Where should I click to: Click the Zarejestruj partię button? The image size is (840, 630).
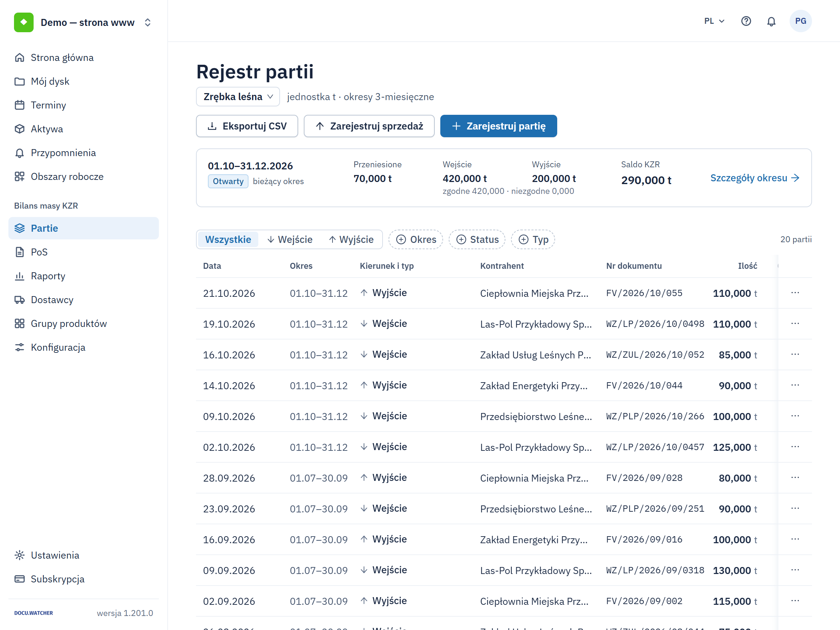click(498, 126)
